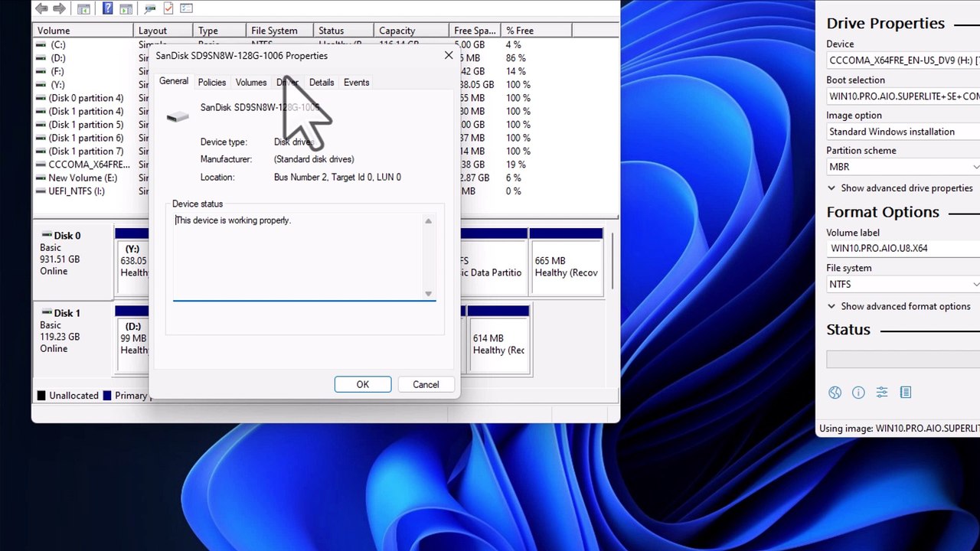Open the Partition scheme MBR dropdown

click(902, 167)
